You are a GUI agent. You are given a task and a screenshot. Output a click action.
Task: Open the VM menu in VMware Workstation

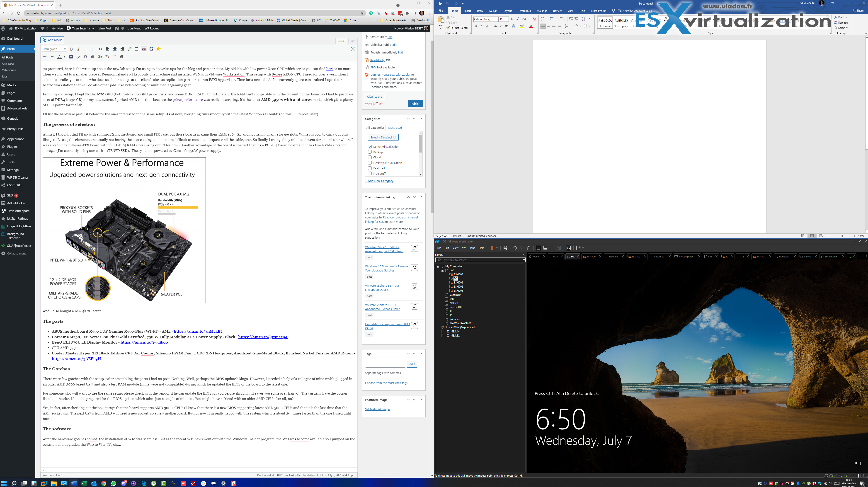pos(464,248)
